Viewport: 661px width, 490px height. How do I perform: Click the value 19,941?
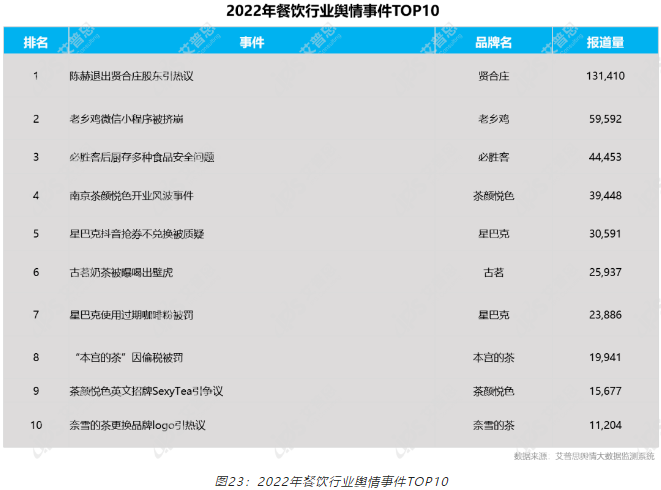(x=605, y=357)
